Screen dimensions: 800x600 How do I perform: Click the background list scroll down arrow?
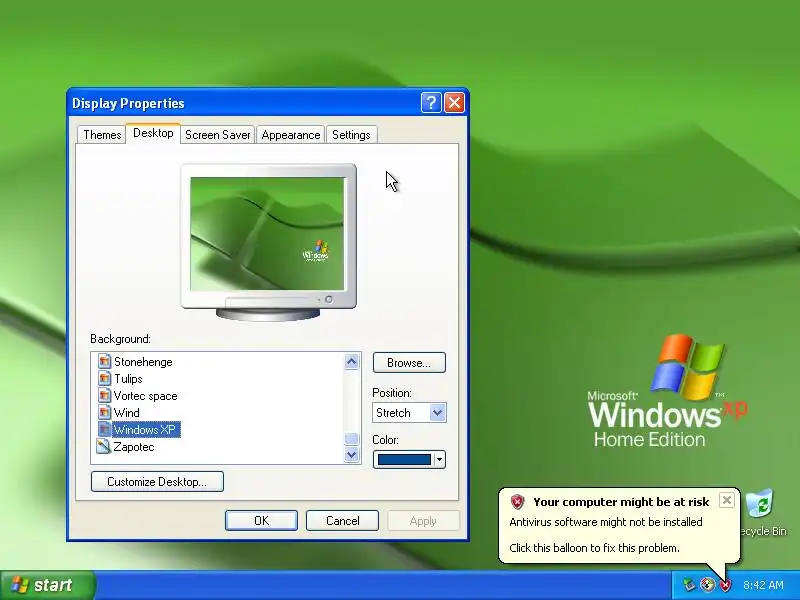(x=351, y=454)
